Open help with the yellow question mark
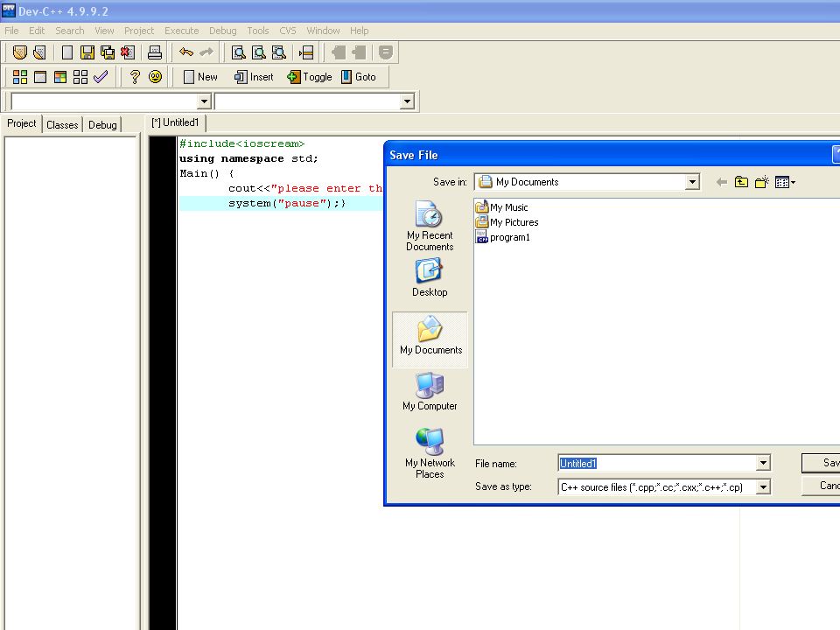840x630 pixels. [135, 77]
